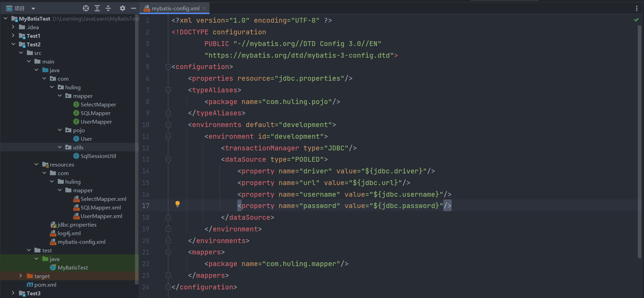This screenshot has height=298, width=644.
Task: Select the main folder in tree
Action: (x=48, y=61)
